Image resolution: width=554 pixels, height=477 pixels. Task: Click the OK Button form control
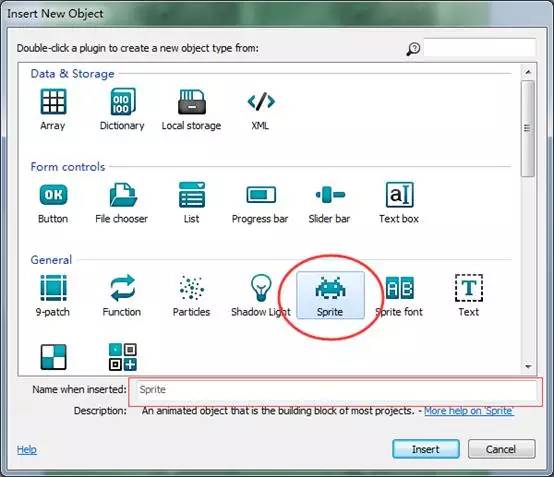point(53,195)
